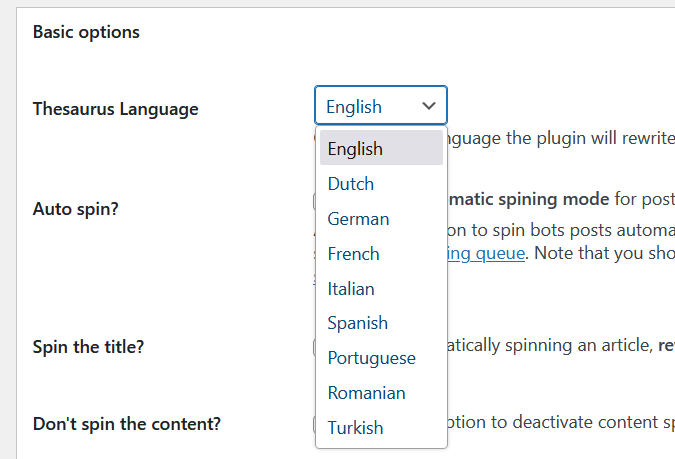Click the Basic options heading
Screen dimensions: 675x459
point(86,32)
